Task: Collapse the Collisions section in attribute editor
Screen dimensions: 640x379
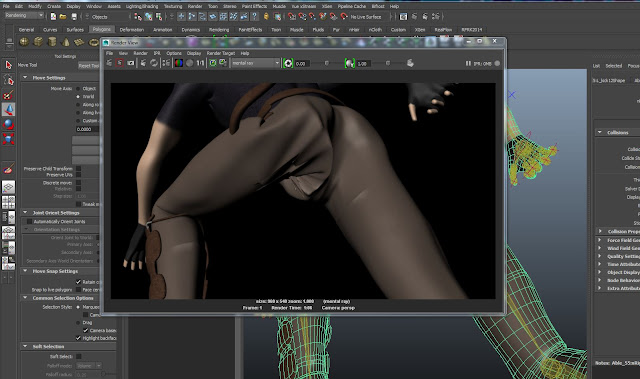Action: tap(600, 132)
